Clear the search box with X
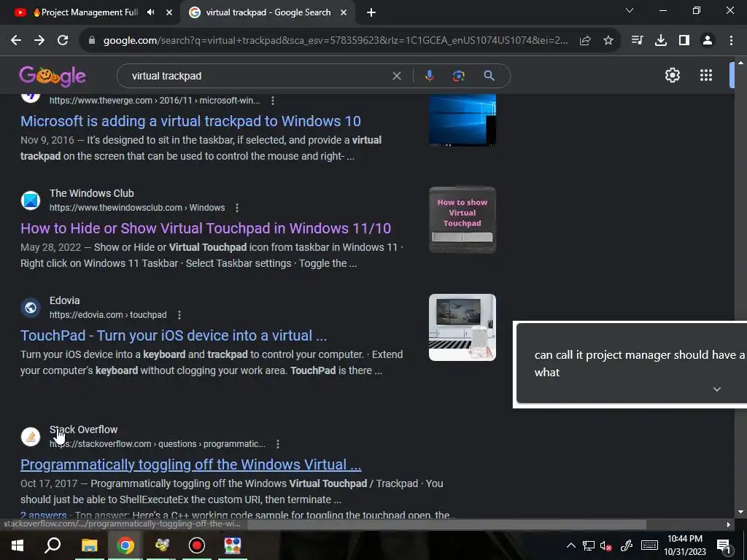Viewport: 747px width, 560px height. (396, 76)
